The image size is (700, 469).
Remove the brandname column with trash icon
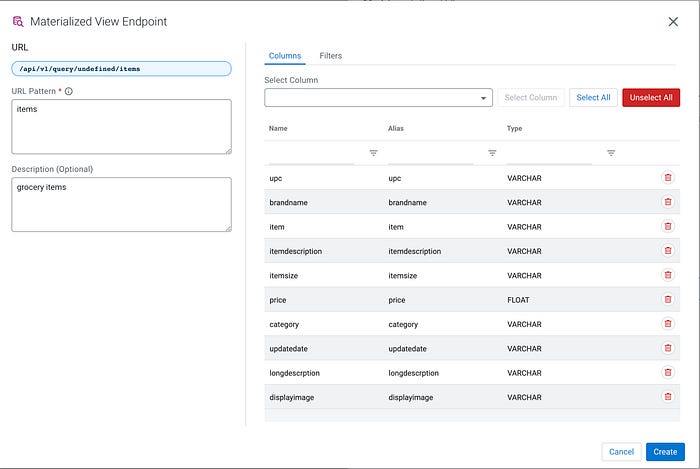668,202
